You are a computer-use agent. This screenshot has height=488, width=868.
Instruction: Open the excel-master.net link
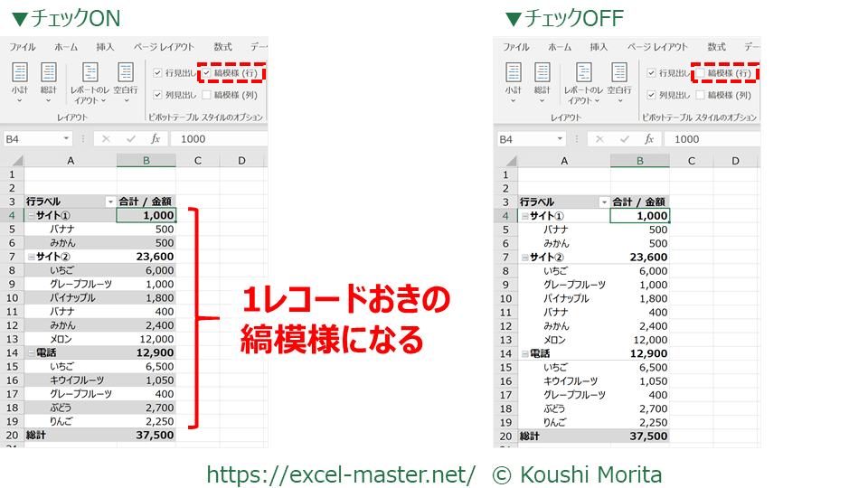[x=341, y=474]
